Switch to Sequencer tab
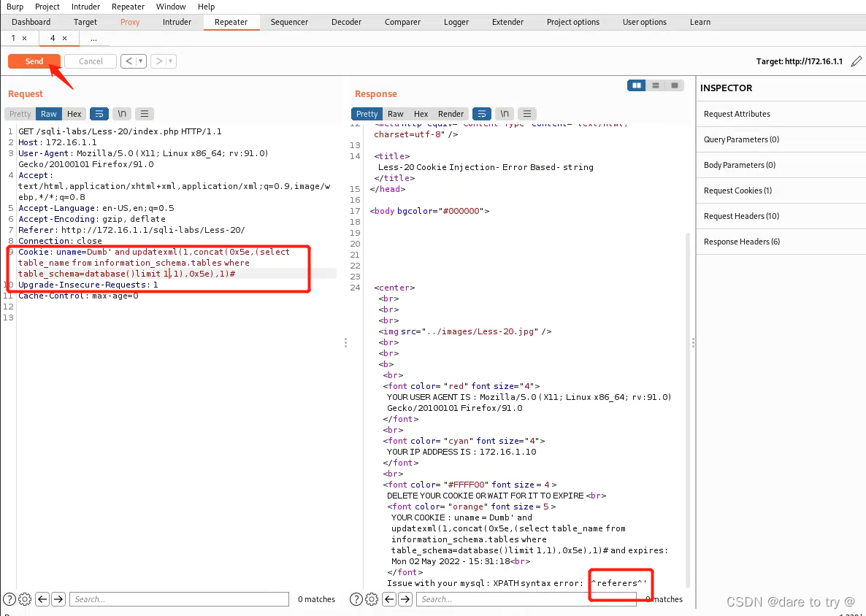This screenshot has height=616, width=866. point(289,22)
